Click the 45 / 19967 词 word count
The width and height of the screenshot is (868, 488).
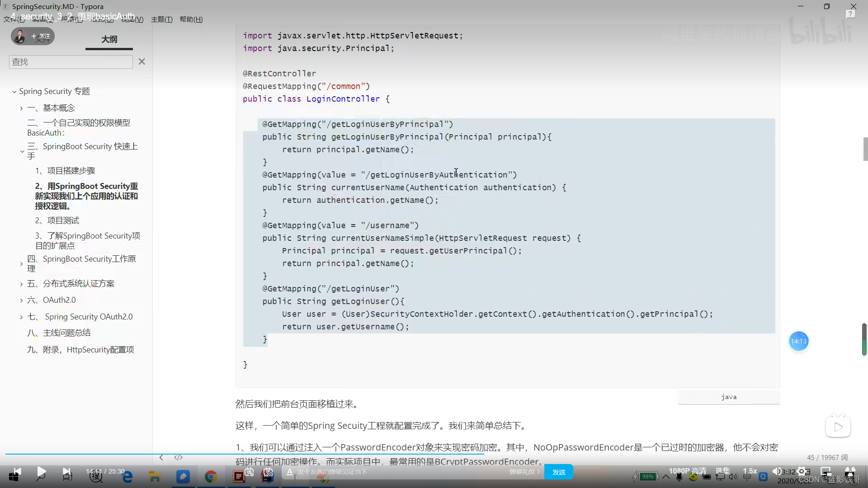(827, 458)
